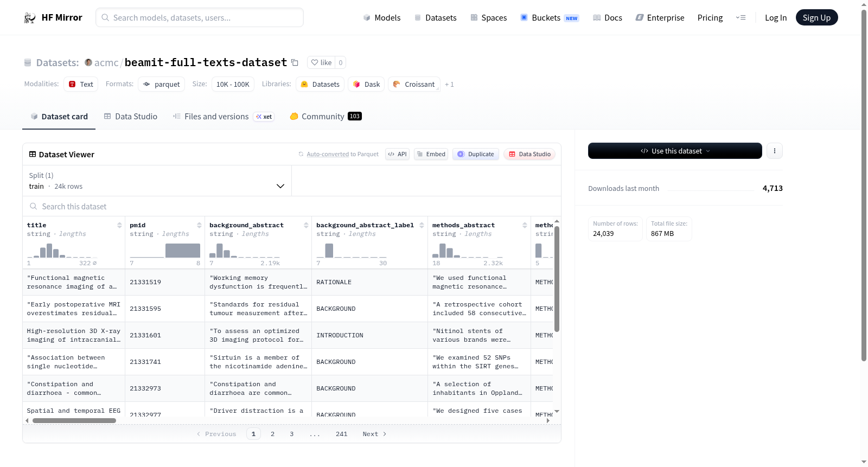
Task: Click the page vertical scrollbar
Action: (864, 184)
